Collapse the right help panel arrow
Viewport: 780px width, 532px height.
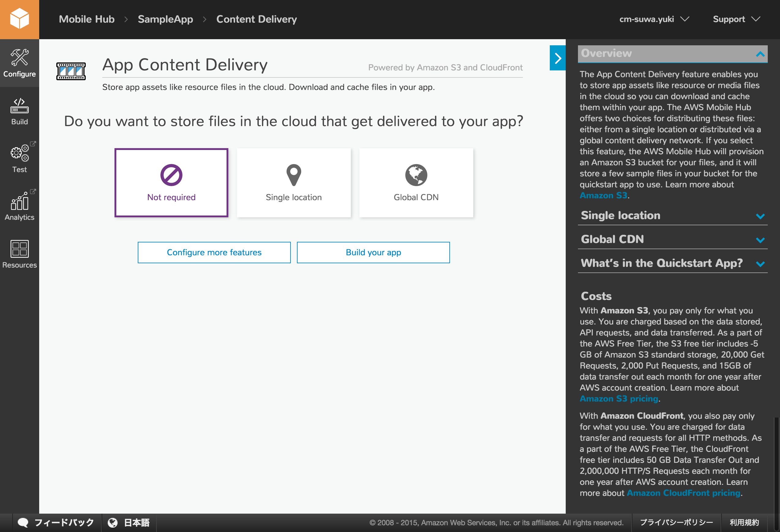coord(557,58)
